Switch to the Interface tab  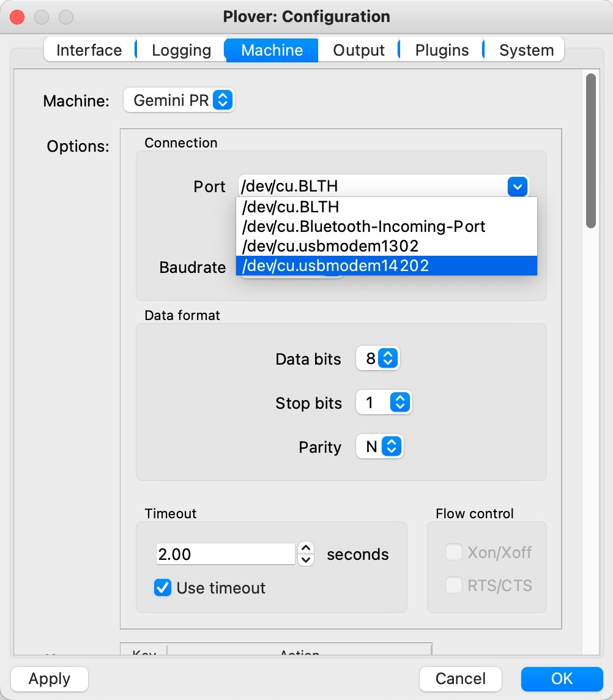tap(89, 50)
